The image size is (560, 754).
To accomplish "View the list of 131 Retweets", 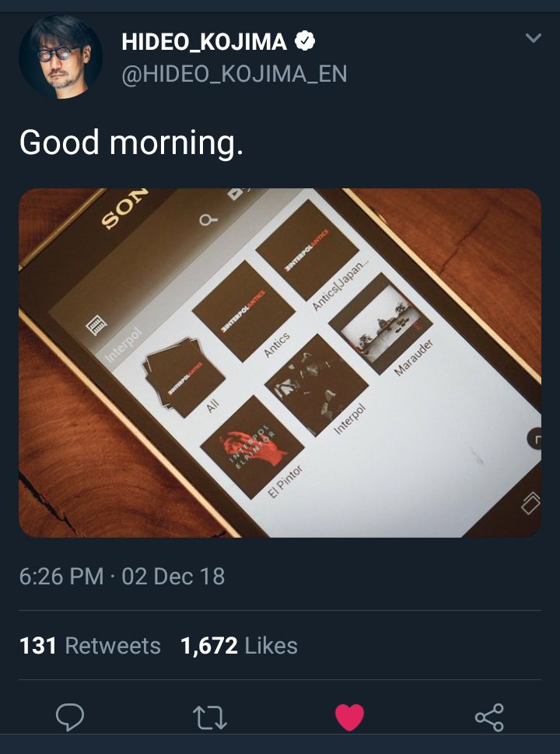I will [x=90, y=646].
